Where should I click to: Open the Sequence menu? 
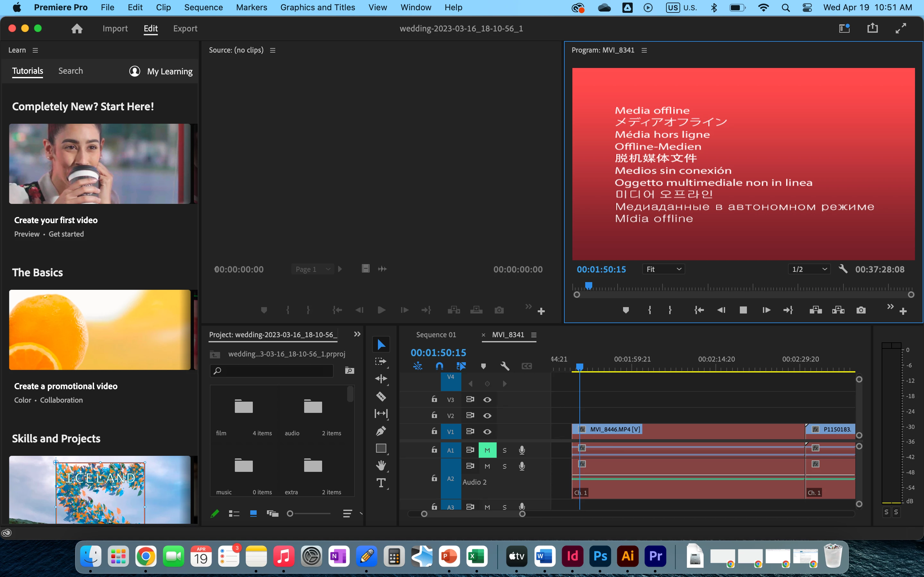click(203, 7)
